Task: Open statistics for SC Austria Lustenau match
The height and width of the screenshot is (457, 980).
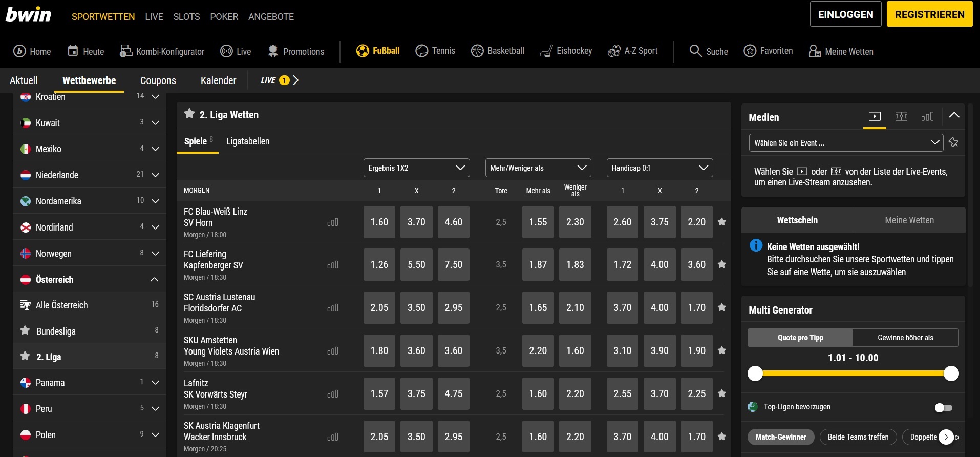Action: 333,308
